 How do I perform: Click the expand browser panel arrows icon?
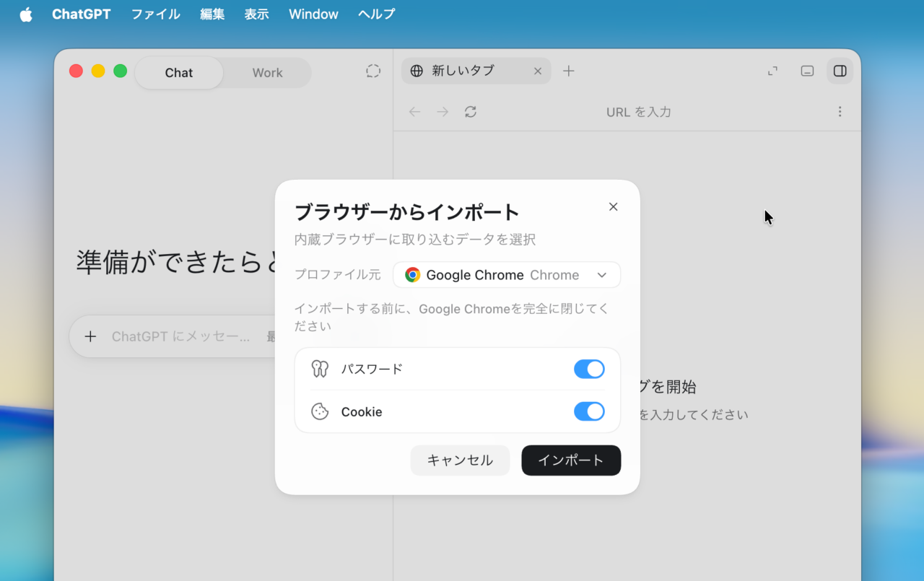(773, 71)
